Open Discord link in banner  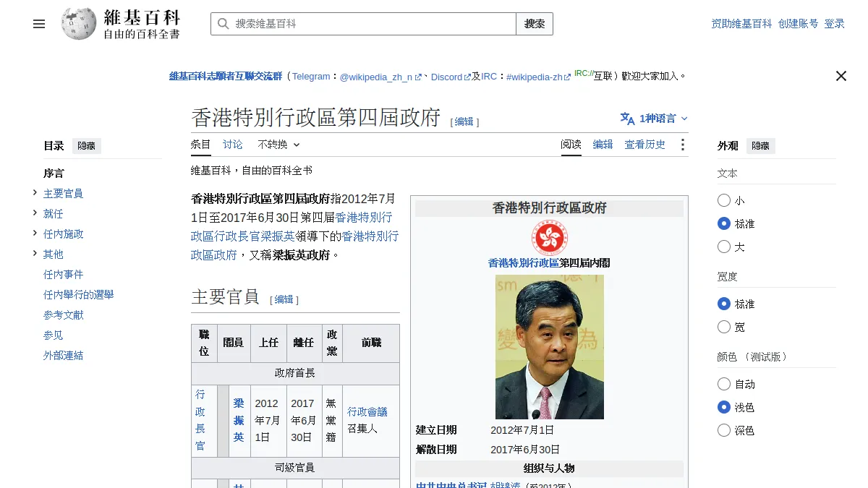[451, 77]
